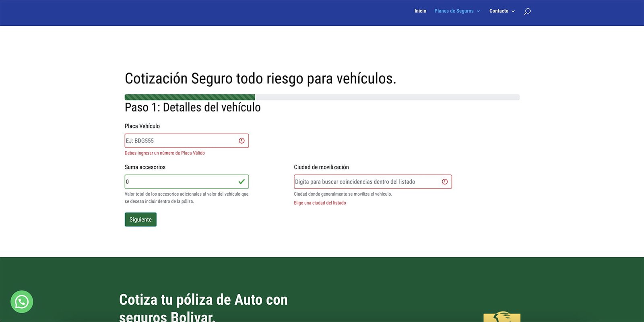644x322 pixels.
Task: Click 'Elige una ciudad del listado' error
Action: (x=320, y=203)
